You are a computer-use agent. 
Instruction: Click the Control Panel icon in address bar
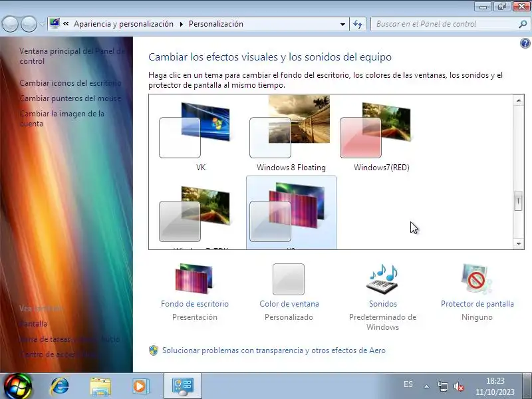55,23
